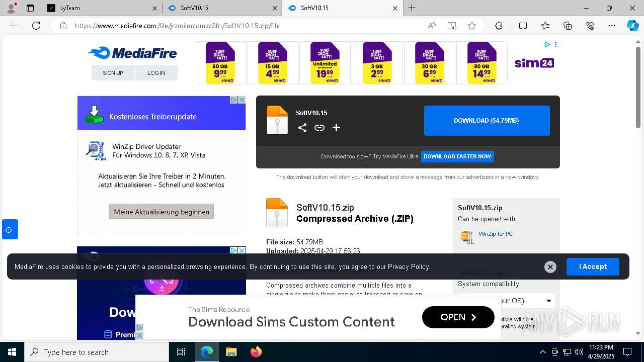Open File Explorer from taskbar
The image size is (644, 362).
coord(231,352)
